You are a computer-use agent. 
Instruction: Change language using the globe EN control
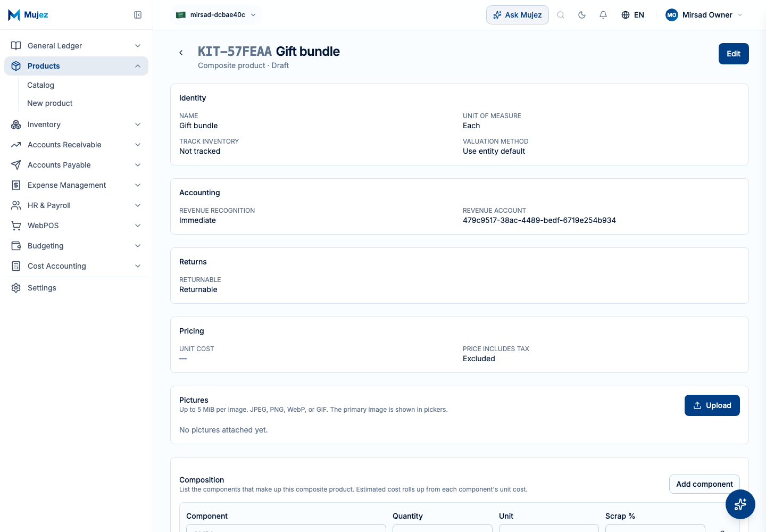[x=632, y=15]
